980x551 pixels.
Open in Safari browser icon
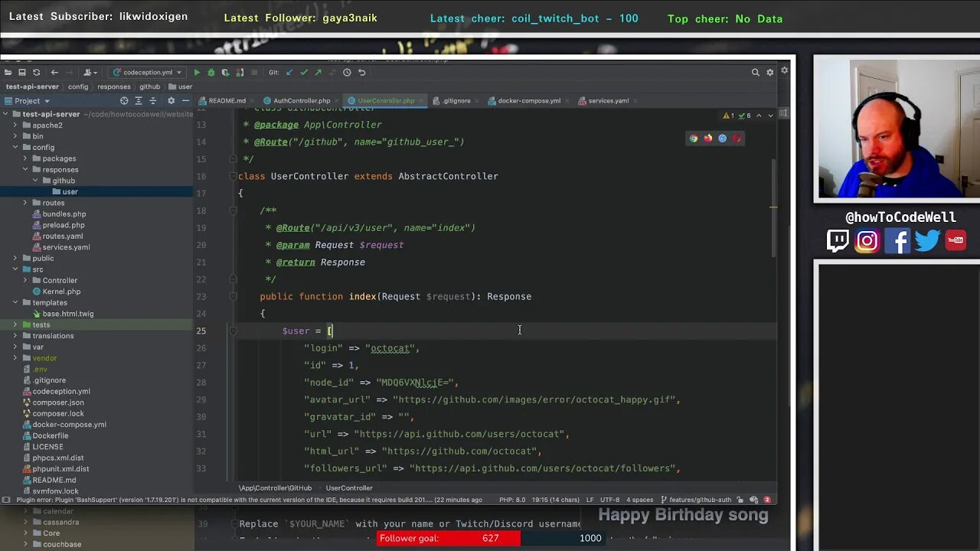coord(722,139)
